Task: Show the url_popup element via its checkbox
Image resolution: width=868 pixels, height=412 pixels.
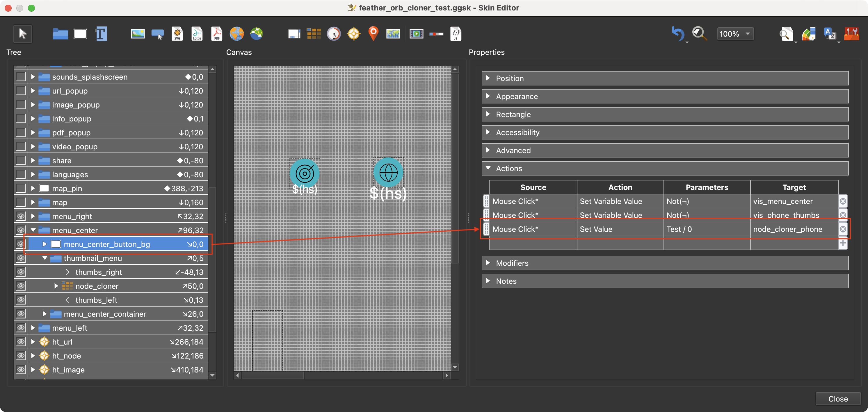Action: coord(21,91)
